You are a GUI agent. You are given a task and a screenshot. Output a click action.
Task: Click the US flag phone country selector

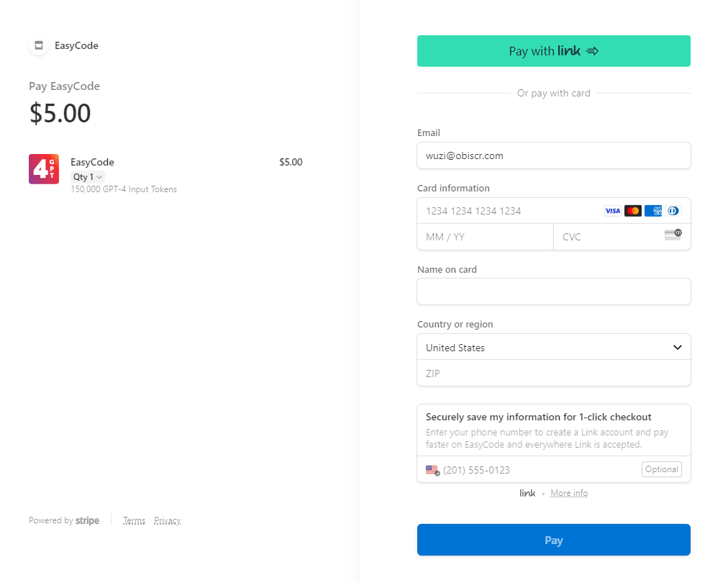(x=432, y=470)
